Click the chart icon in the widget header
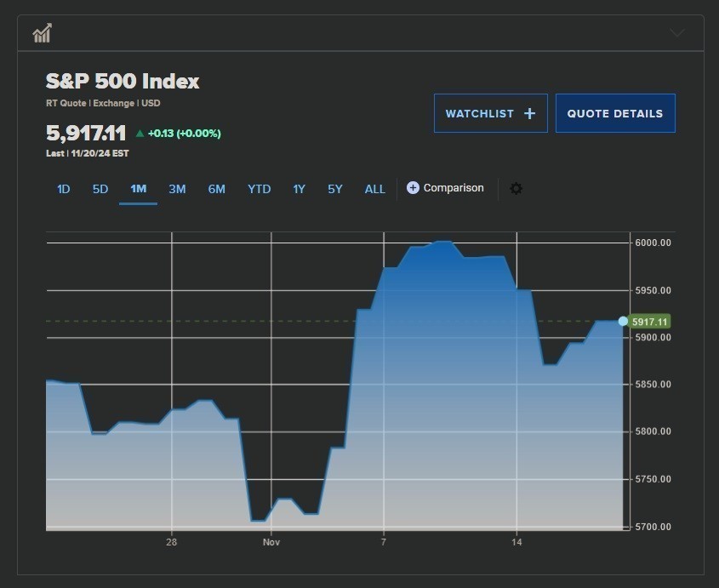This screenshot has height=588, width=719. [42, 33]
